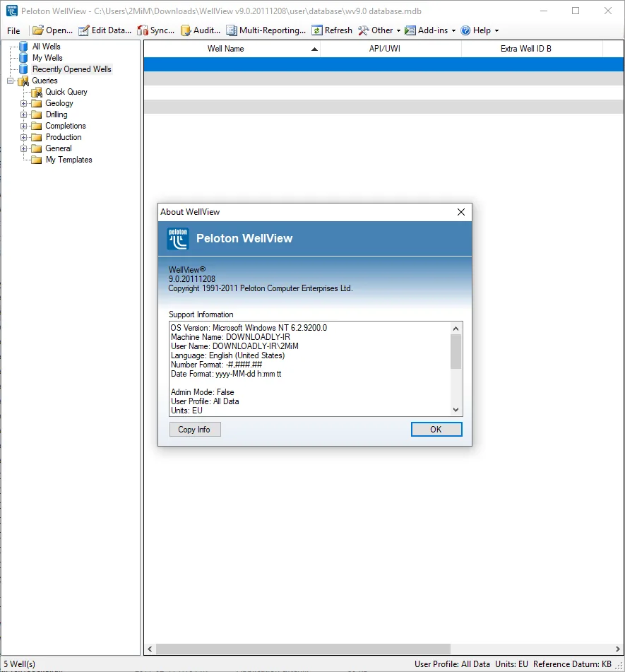The height and width of the screenshot is (672, 625).
Task: Click the Multi-Reporting... toolbar label
Action: click(x=273, y=30)
